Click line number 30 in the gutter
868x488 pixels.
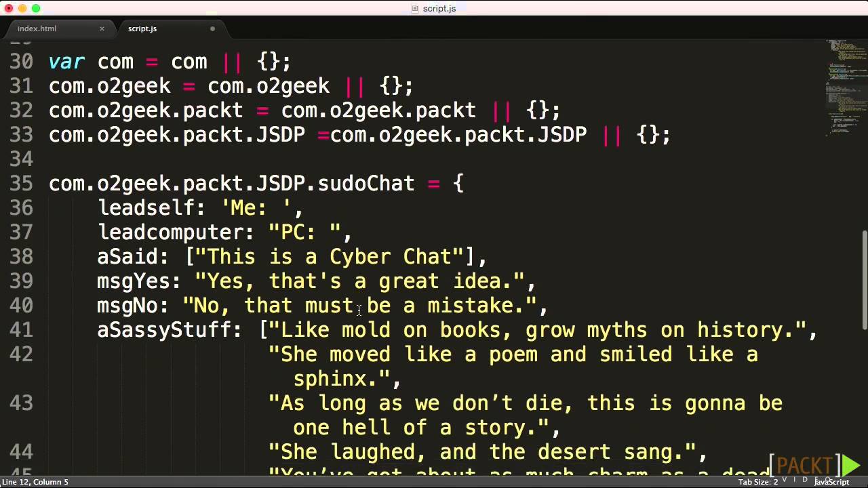coord(21,62)
